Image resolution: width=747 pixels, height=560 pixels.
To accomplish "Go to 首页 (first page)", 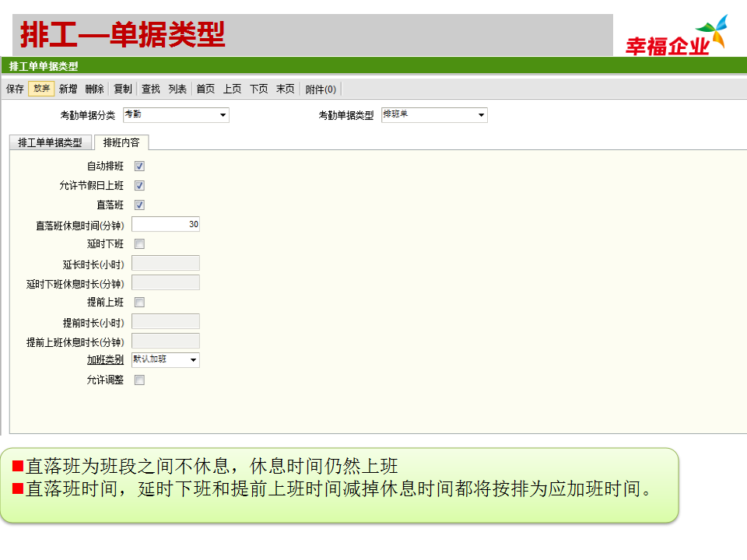I will point(205,89).
